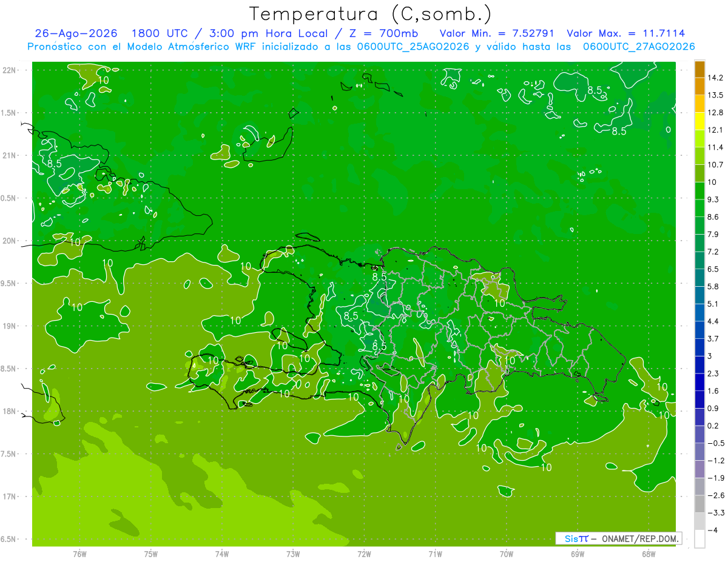Click the '71W' longitude axis label
Screen dimensions: 728x562
click(x=435, y=554)
